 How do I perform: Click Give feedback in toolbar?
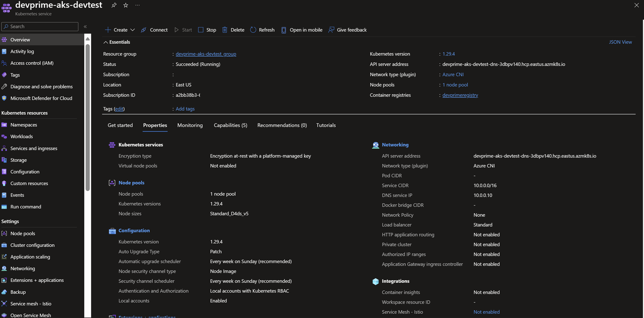pos(347,30)
